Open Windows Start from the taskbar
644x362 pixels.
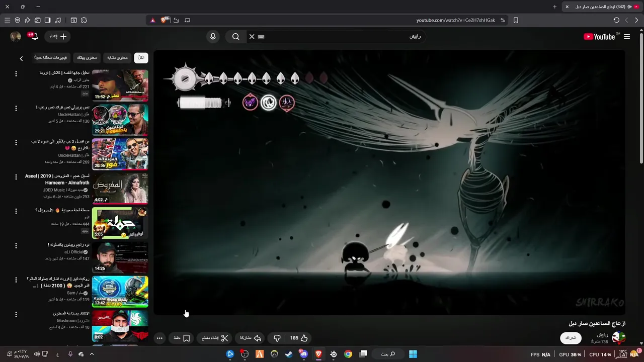pyautogui.click(x=413, y=354)
